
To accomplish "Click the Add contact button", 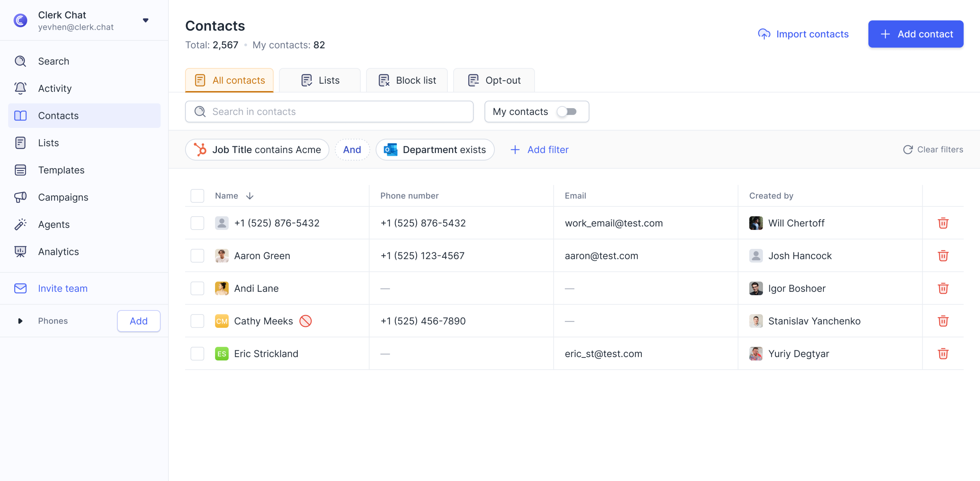I will (915, 34).
